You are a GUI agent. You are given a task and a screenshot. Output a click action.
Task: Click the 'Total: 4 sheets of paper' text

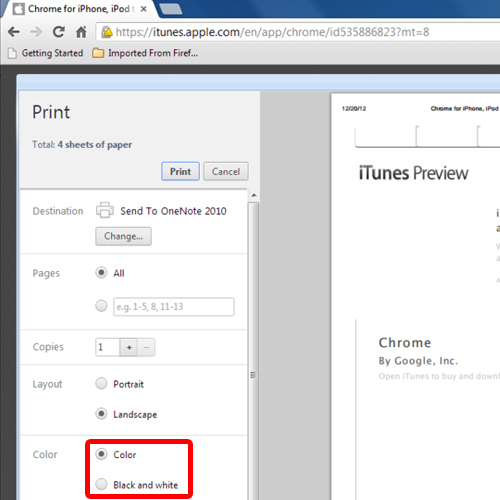[82, 145]
